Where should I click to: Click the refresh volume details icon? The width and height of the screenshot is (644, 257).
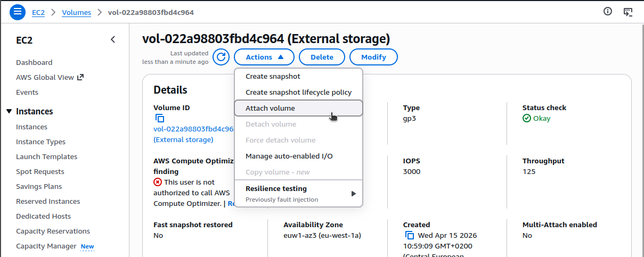click(x=221, y=57)
